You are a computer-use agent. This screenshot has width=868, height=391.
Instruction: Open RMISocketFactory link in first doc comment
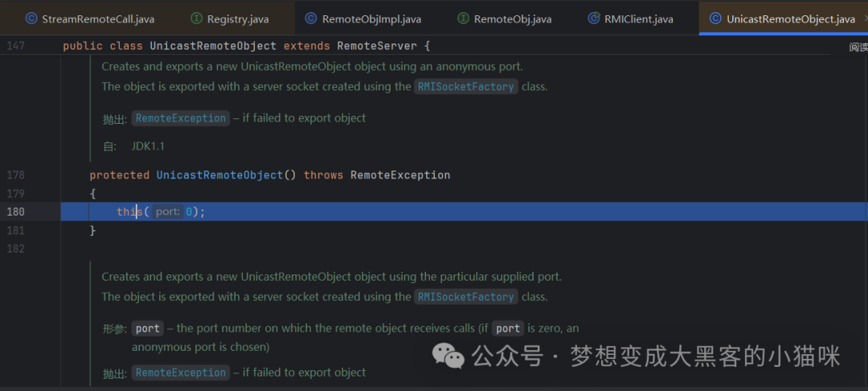coord(466,87)
